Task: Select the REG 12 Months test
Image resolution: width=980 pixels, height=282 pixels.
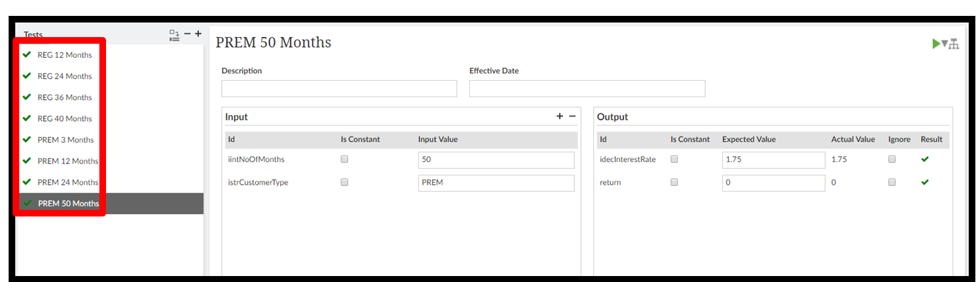Action: tap(64, 55)
